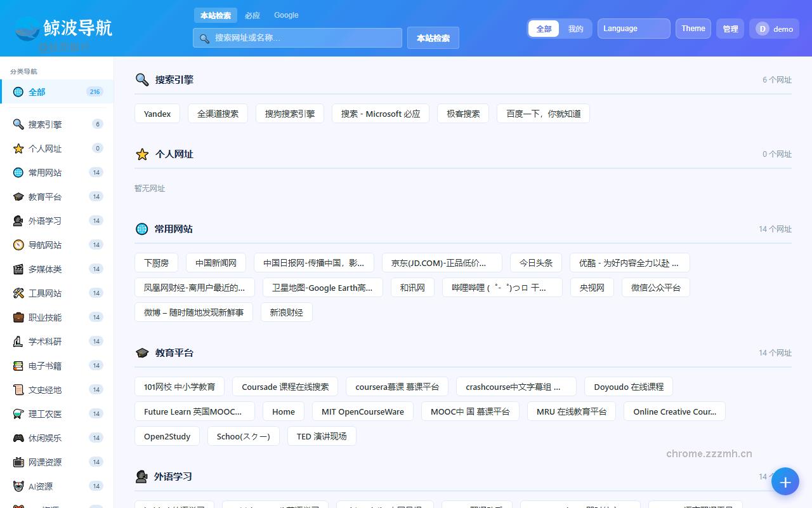Focus the 搜索网址或名称 search input

[x=298, y=37]
